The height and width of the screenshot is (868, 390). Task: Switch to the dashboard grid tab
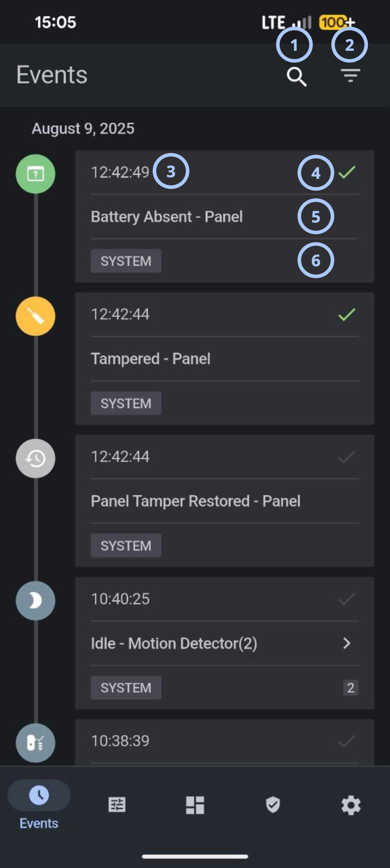(x=195, y=805)
